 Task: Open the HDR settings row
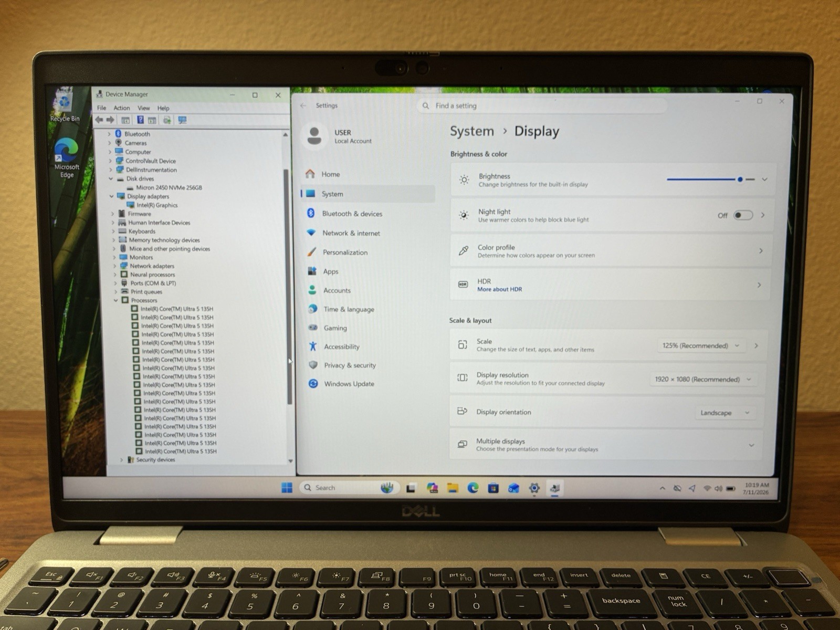click(610, 285)
